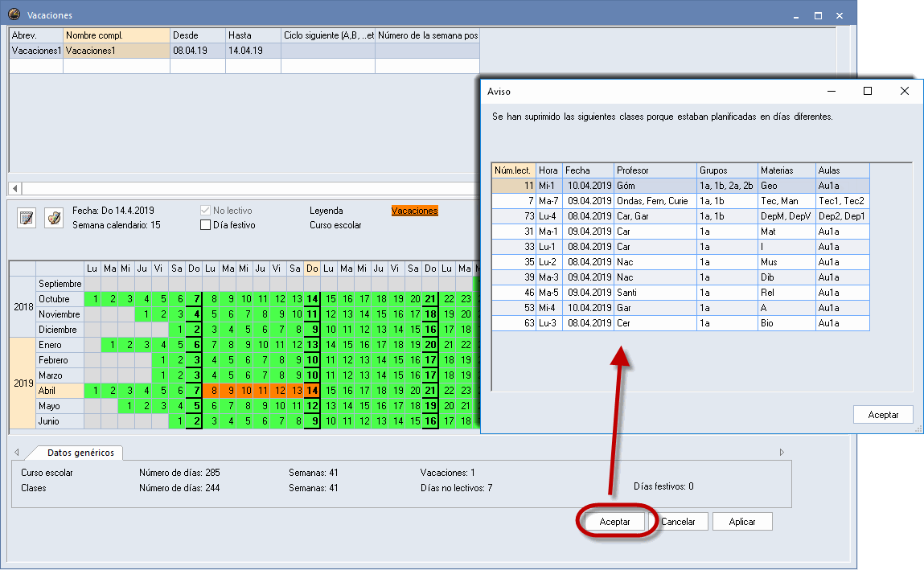The width and height of the screenshot is (924, 570).
Task: Select Abril month row label
Action: pyautogui.click(x=60, y=391)
